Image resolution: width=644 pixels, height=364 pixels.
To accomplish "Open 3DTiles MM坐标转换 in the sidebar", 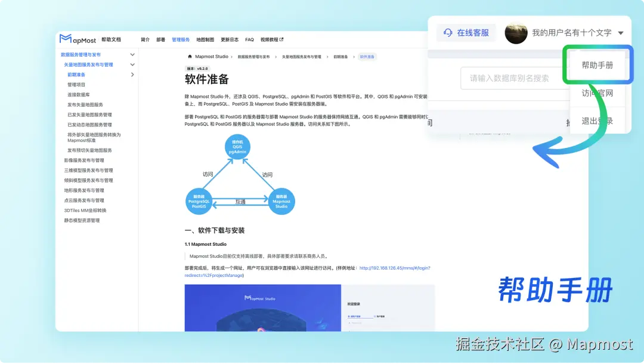I will 85,211.
